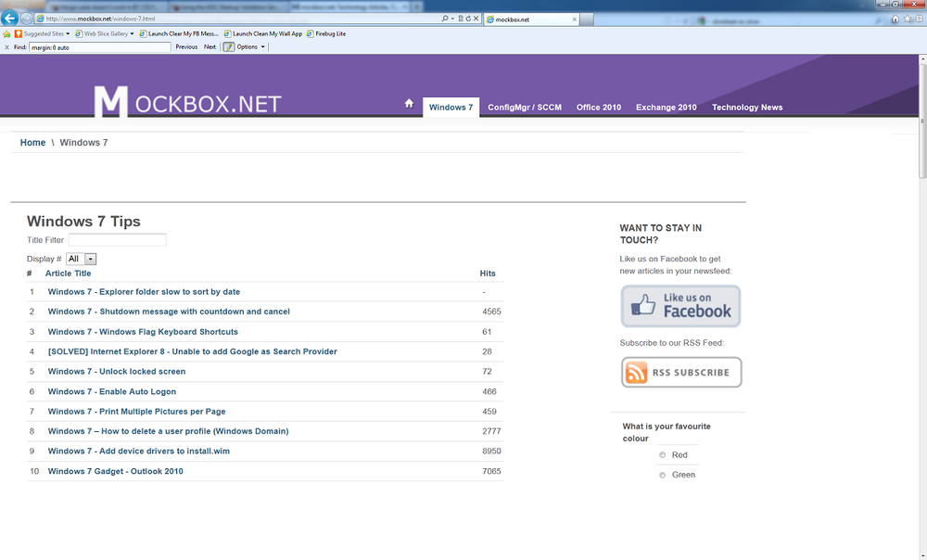Image resolution: width=927 pixels, height=560 pixels.
Task: Click the Add to Favorites bar star icon
Action: (x=7, y=33)
